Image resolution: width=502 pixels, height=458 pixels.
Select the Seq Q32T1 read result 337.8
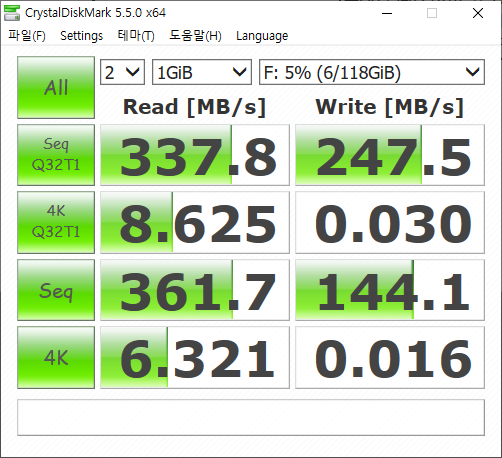point(195,155)
